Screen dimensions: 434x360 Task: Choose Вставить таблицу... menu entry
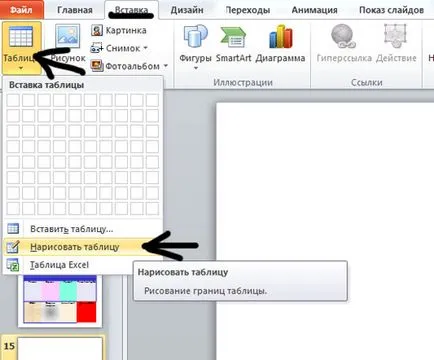(x=83, y=229)
